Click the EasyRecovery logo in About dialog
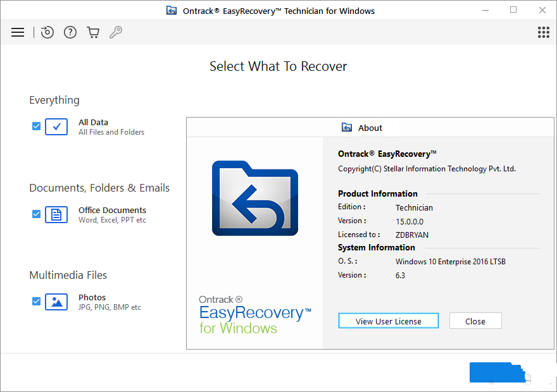 [255, 199]
